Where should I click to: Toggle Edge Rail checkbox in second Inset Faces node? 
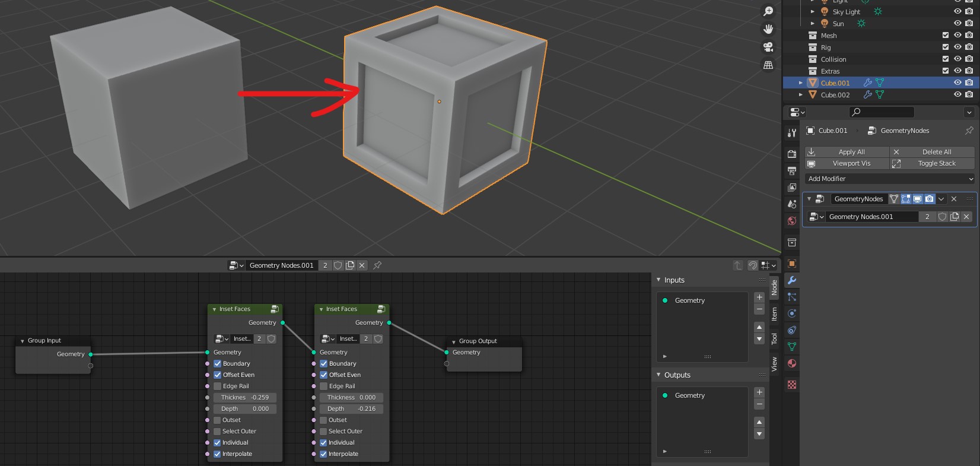[x=324, y=386]
